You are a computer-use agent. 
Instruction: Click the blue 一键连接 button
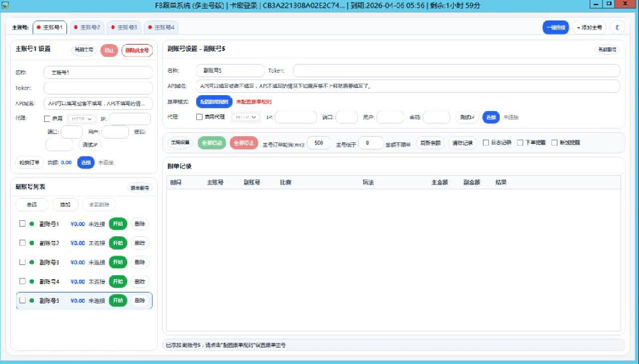point(555,27)
